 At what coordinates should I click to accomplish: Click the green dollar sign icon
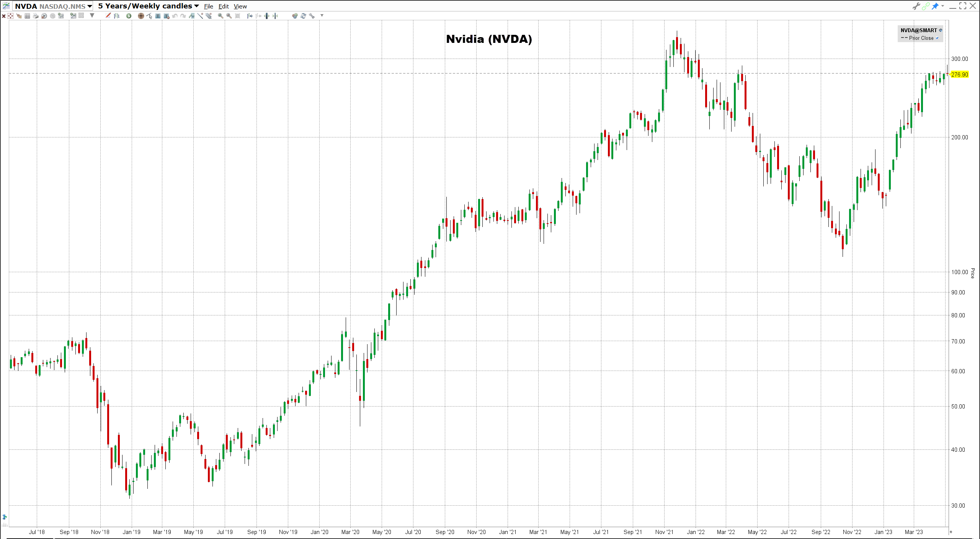pos(129,16)
